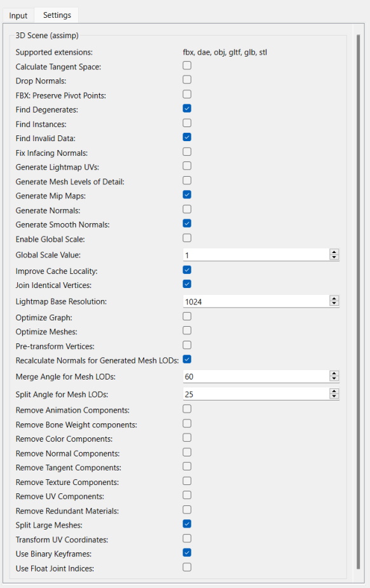Toggle Fix Infacing Normals
Image resolution: width=370 pixels, height=588 pixels.
tap(186, 153)
